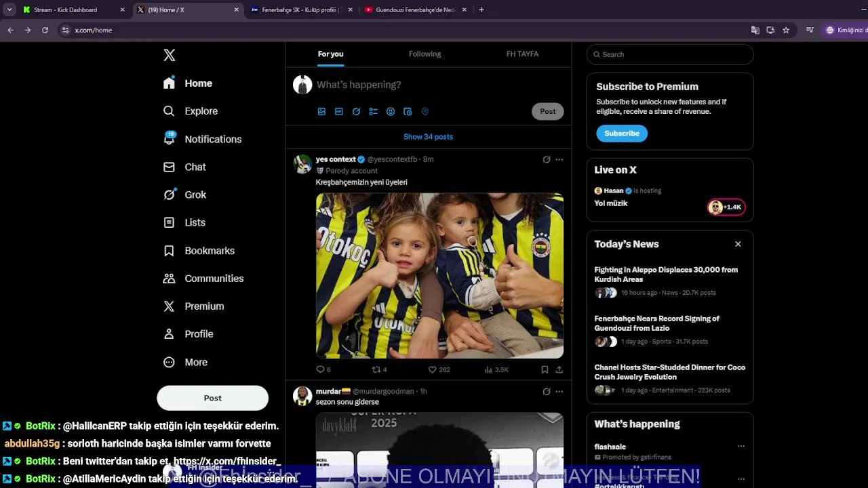Reload the page
The image size is (868, 488).
click(x=45, y=30)
